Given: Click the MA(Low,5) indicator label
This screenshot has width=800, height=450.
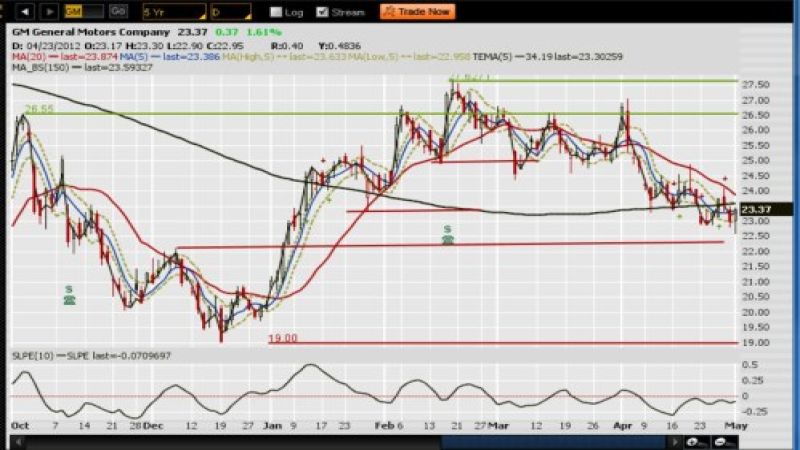Looking at the screenshot, I should coord(372,57).
